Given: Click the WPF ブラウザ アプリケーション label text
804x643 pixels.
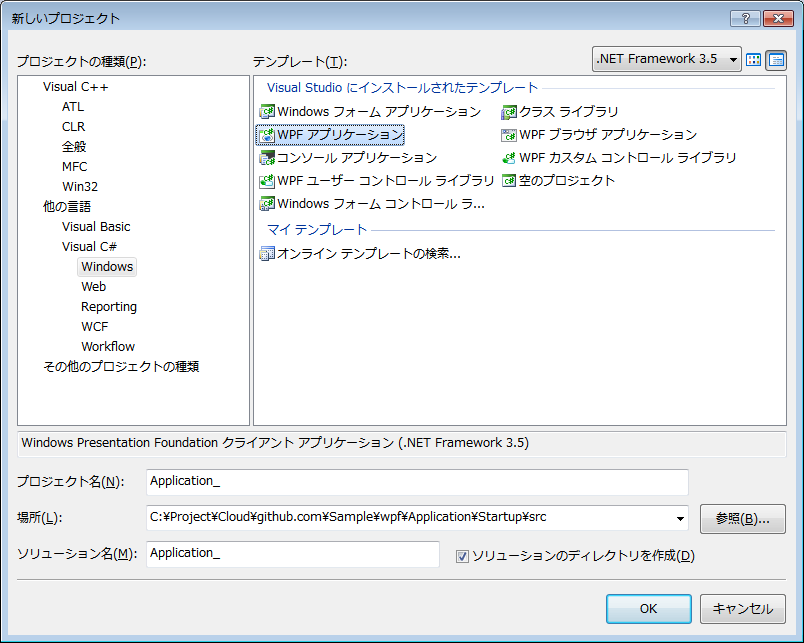Looking at the screenshot, I should click(x=608, y=135).
